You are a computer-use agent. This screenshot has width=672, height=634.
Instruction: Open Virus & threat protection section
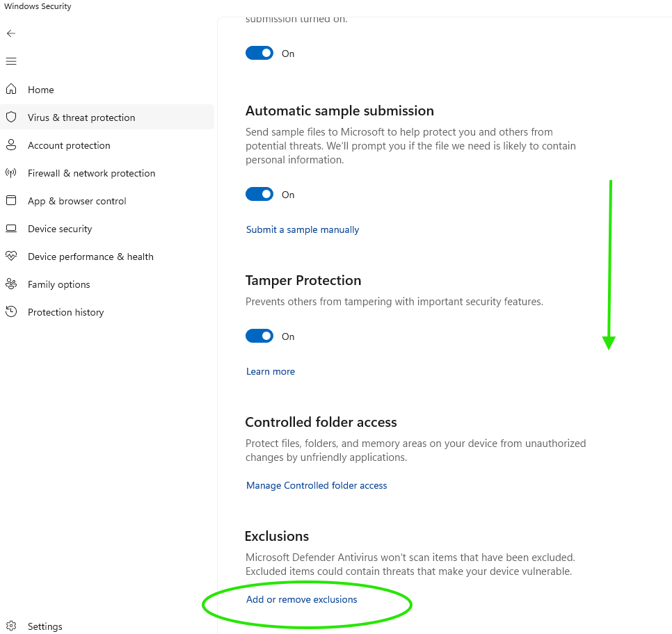click(81, 117)
